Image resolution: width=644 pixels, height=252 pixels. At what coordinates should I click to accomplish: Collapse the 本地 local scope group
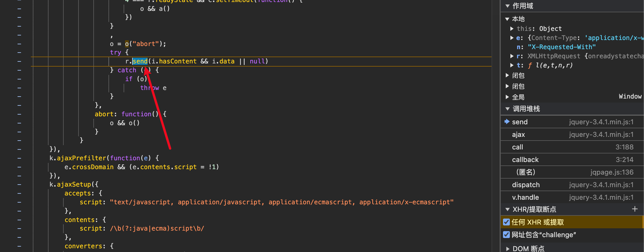click(507, 19)
